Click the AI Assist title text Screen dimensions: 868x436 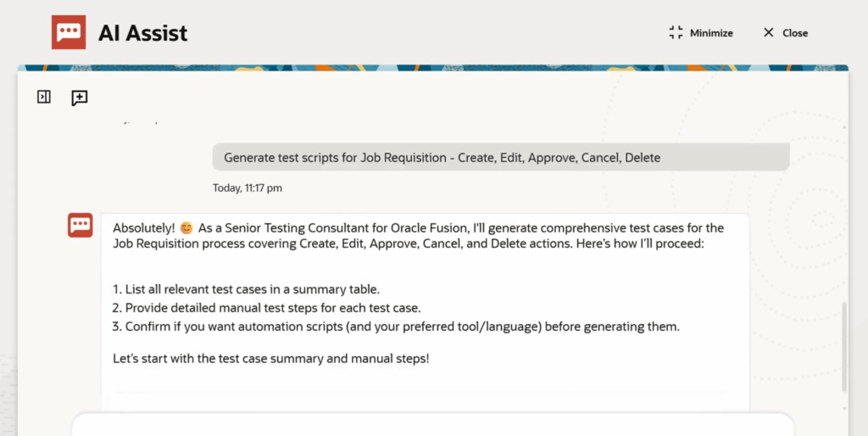(142, 33)
